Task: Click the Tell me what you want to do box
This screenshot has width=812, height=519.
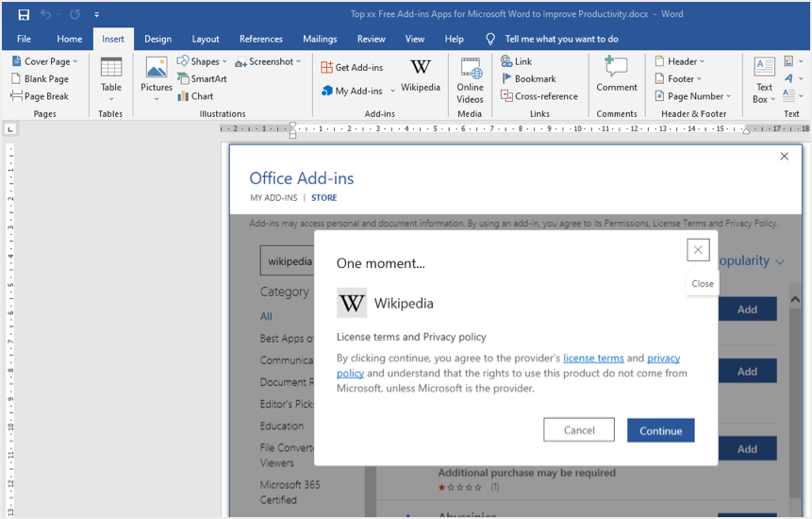Action: (x=561, y=39)
